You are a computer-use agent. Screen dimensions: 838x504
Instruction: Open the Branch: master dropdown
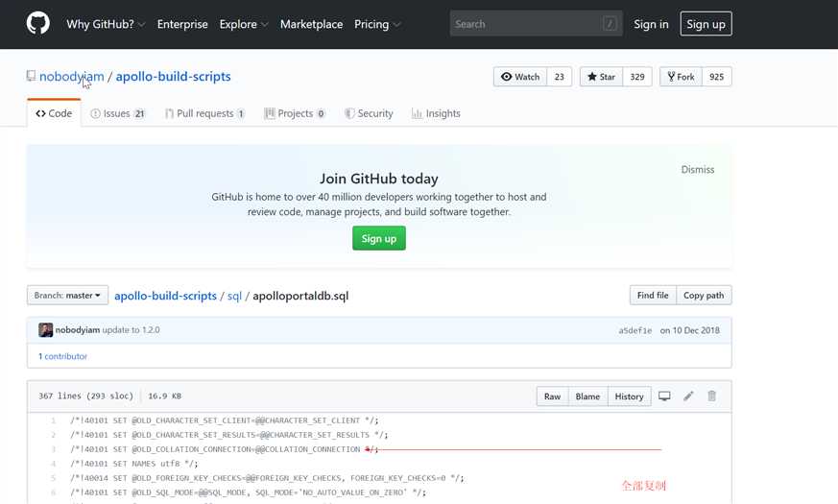[x=67, y=295]
